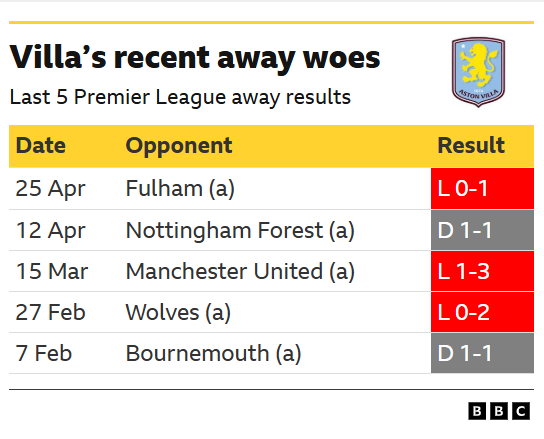Click the Nottingham Forest (a) opponent cell
The image size is (544, 439).
[240, 230]
